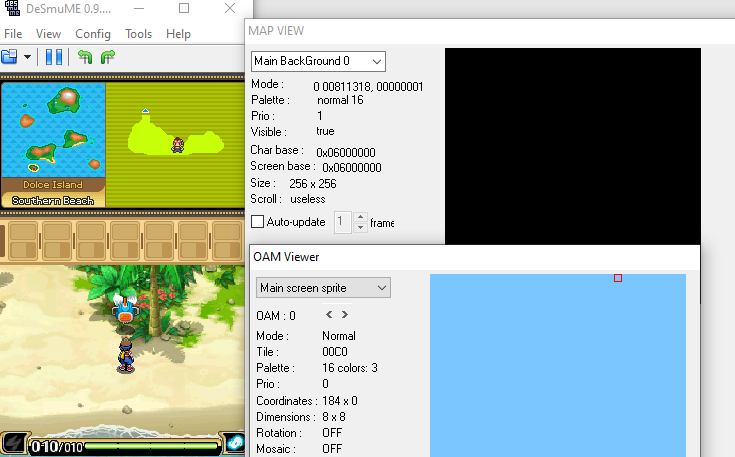
Task: Click the red sprite marker in OAM preview
Action: [618, 278]
